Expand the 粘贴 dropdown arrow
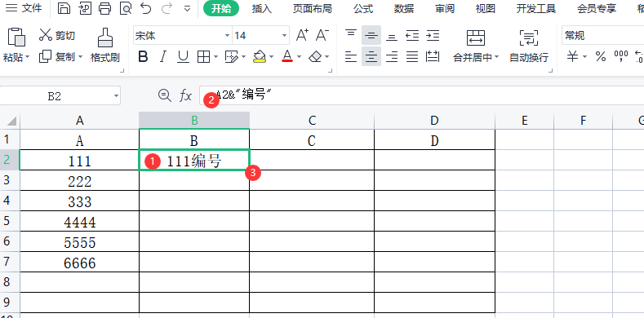Image resolution: width=644 pixels, height=318 pixels. pyautogui.click(x=28, y=57)
